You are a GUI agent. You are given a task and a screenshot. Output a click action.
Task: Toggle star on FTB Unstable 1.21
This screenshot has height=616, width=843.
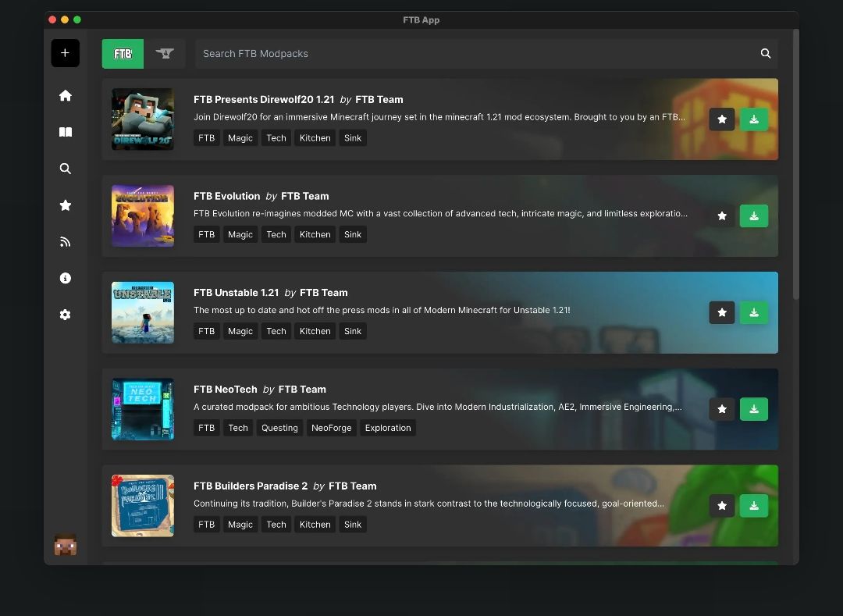pos(721,313)
